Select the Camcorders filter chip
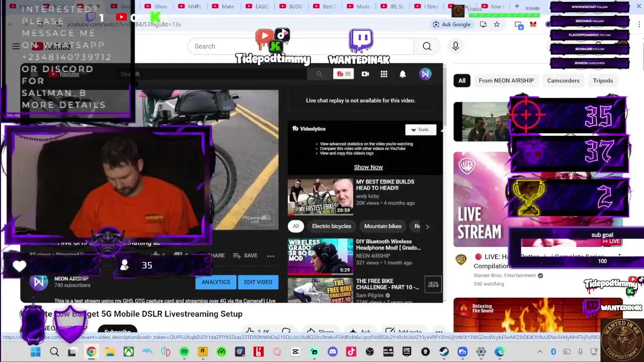Image resolution: width=644 pixels, height=362 pixels. pyautogui.click(x=563, y=80)
